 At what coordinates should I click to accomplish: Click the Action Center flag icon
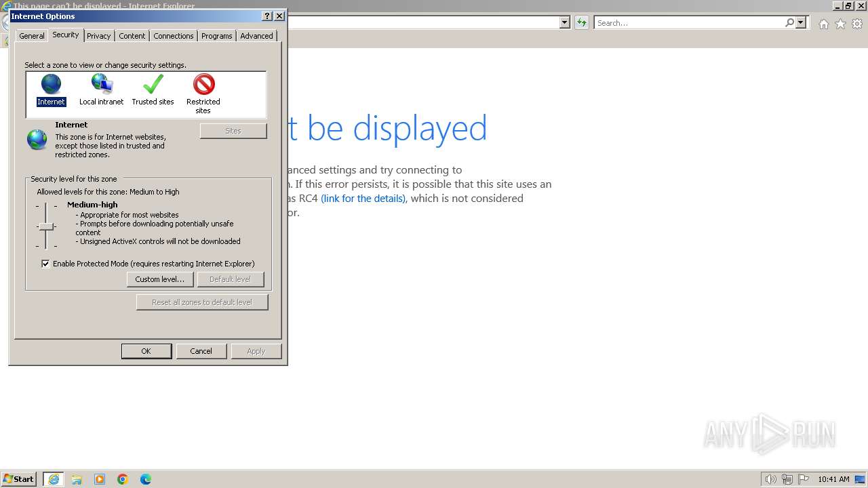pyautogui.click(x=803, y=479)
